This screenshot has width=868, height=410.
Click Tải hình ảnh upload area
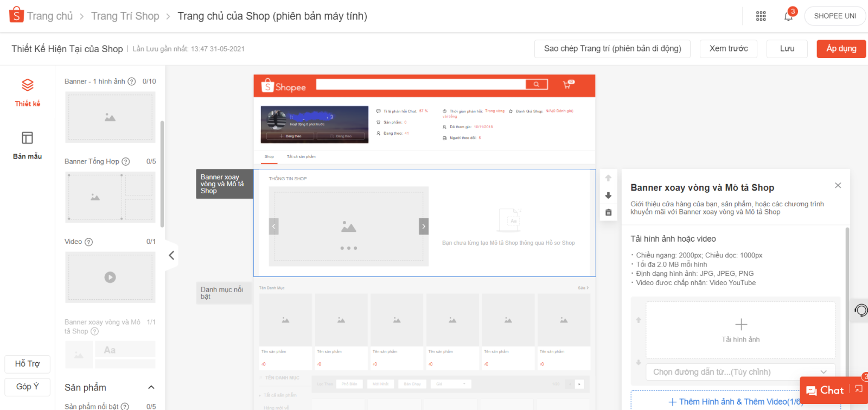point(741,330)
